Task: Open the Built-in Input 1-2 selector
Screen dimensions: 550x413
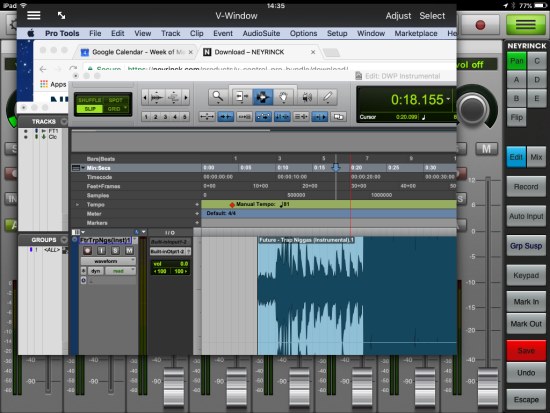Action: [x=170, y=242]
